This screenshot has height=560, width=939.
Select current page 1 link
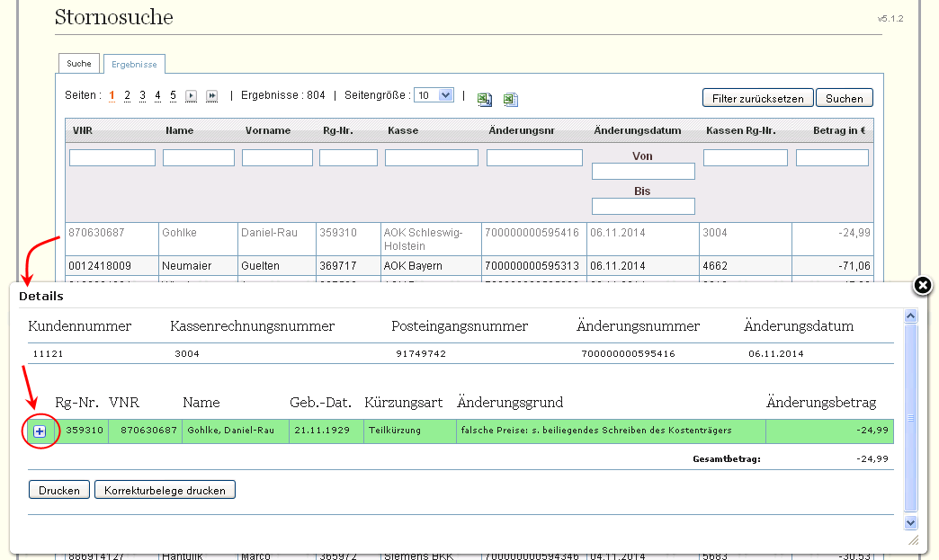[x=112, y=95]
